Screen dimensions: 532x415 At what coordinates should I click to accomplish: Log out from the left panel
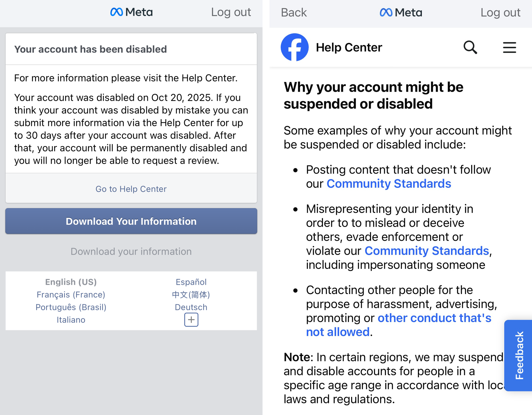point(231,12)
